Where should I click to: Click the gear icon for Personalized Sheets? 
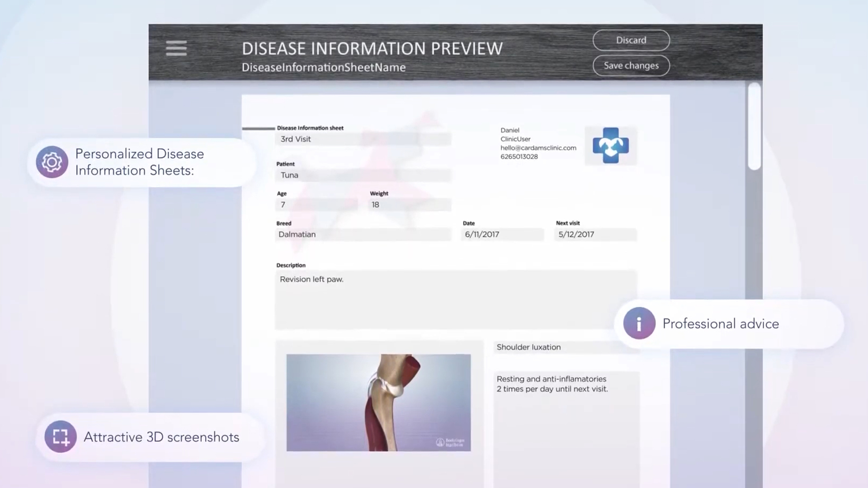pyautogui.click(x=52, y=162)
